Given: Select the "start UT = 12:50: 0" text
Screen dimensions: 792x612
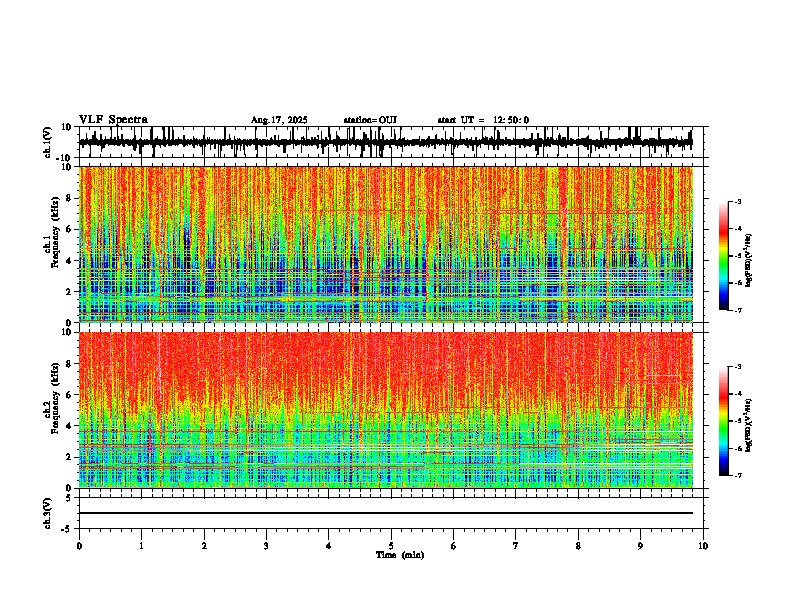Looking at the screenshot, I should pos(483,120).
